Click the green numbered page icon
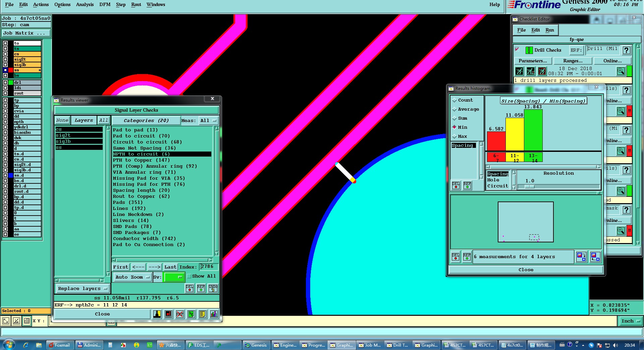644x350 pixels. pyautogui.click(x=191, y=314)
